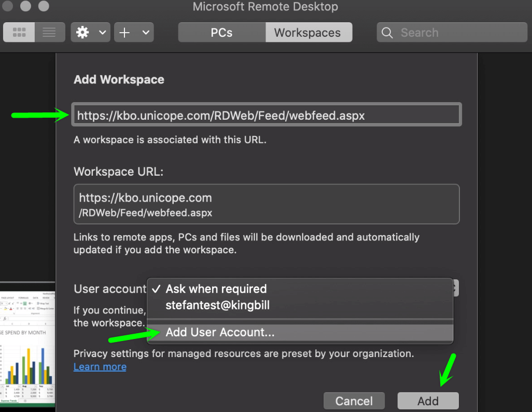532x412 pixels.
Task: Click the window minimize button
Action: click(25, 6)
